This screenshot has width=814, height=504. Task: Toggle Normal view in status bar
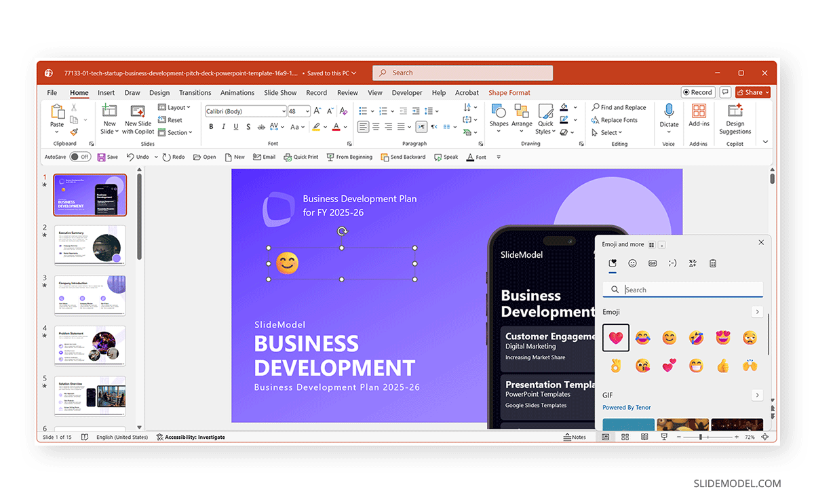point(606,437)
